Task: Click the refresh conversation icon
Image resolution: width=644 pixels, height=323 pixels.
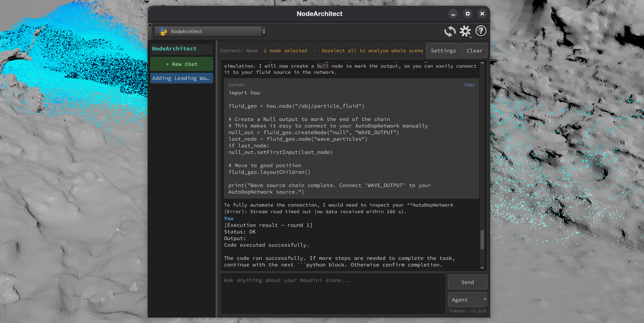Action: pyautogui.click(x=450, y=31)
